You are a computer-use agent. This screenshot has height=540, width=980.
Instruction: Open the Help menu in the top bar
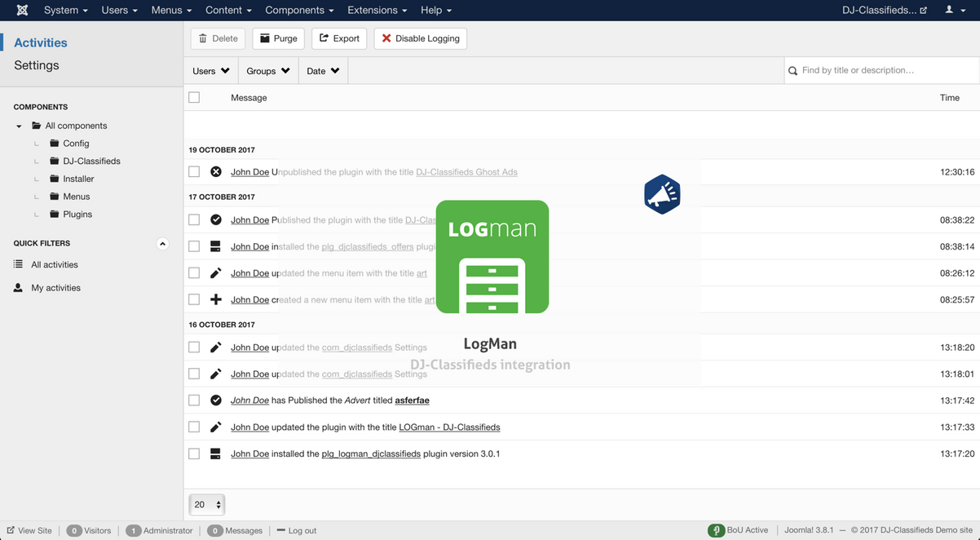coord(436,10)
